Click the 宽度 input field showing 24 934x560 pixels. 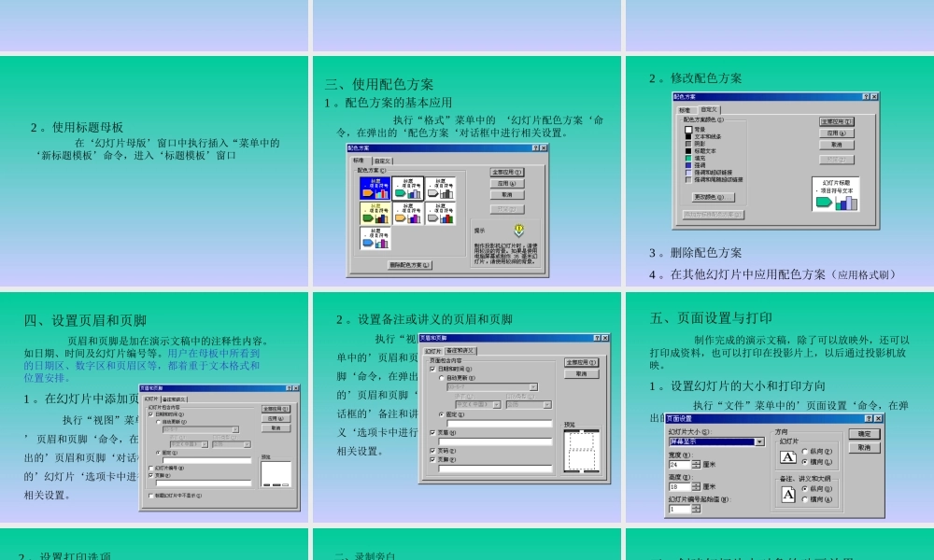[679, 464]
